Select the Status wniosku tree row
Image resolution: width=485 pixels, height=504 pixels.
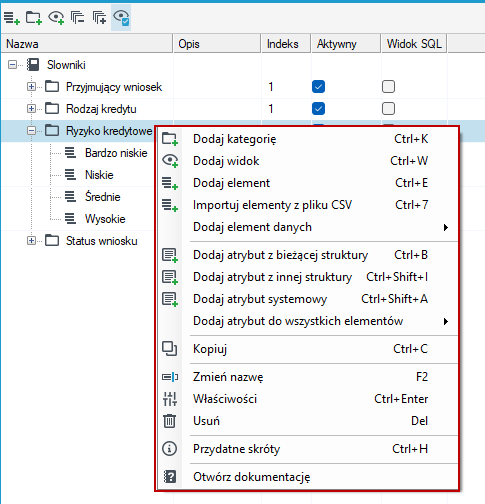[101, 241]
